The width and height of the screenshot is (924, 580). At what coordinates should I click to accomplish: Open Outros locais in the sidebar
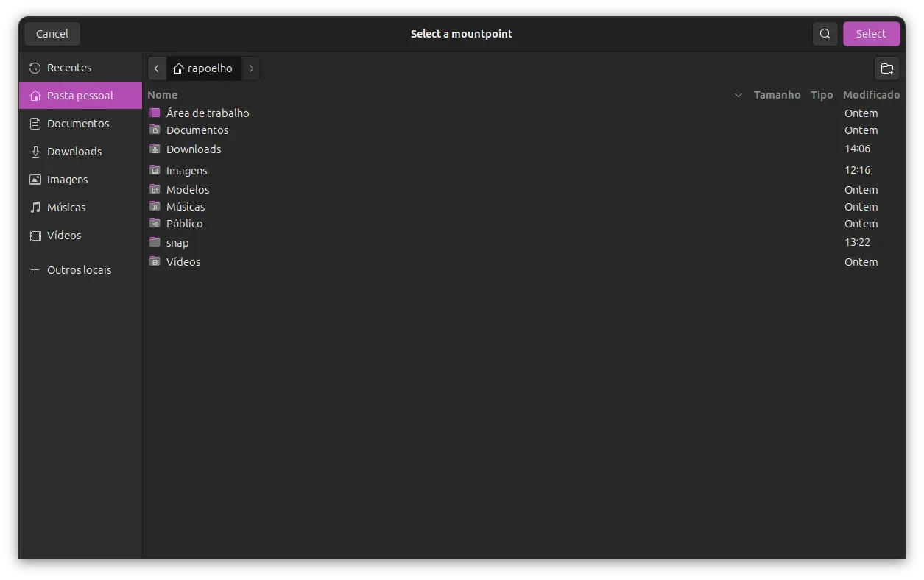pos(79,270)
